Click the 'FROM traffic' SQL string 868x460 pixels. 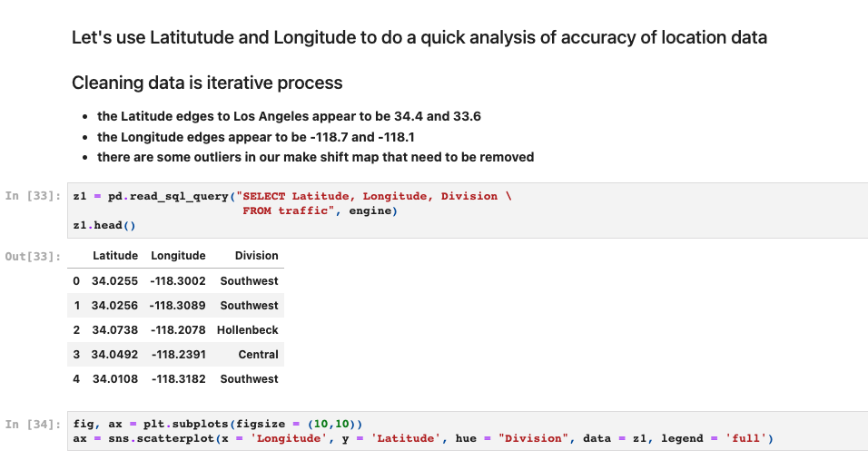pos(288,210)
